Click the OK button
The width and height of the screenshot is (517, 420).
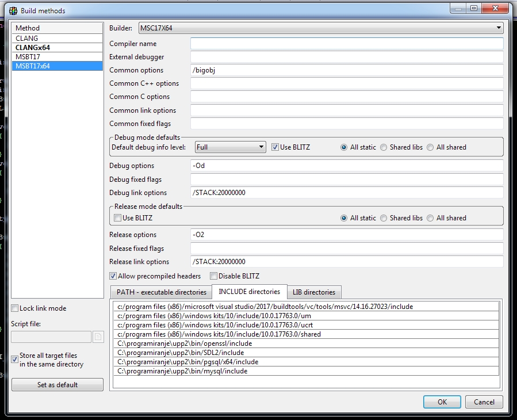[442, 402]
